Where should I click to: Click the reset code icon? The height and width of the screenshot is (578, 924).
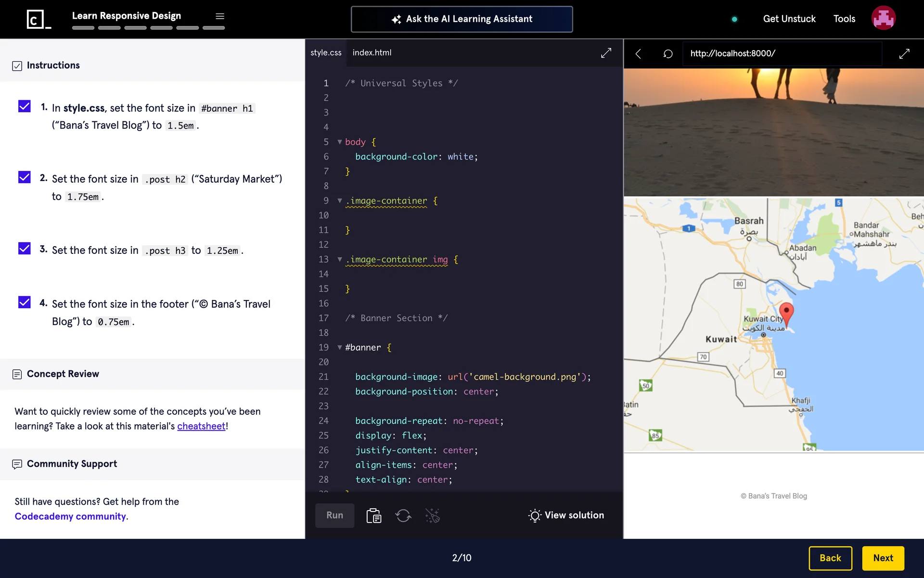[x=403, y=515]
